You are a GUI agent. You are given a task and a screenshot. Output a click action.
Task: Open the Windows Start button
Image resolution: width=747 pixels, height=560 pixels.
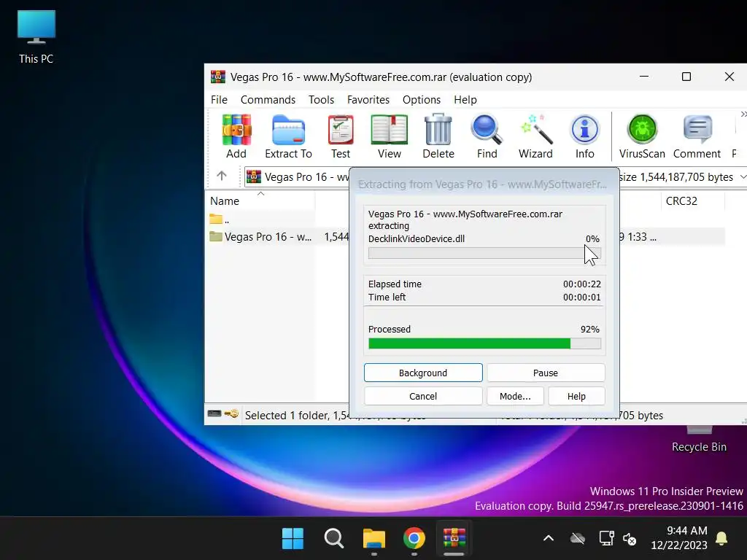(293, 539)
